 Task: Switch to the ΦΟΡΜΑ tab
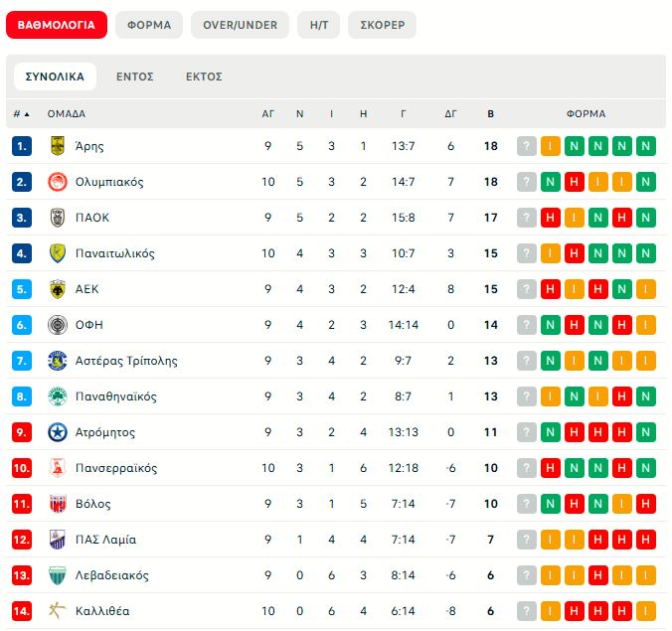[x=149, y=25]
